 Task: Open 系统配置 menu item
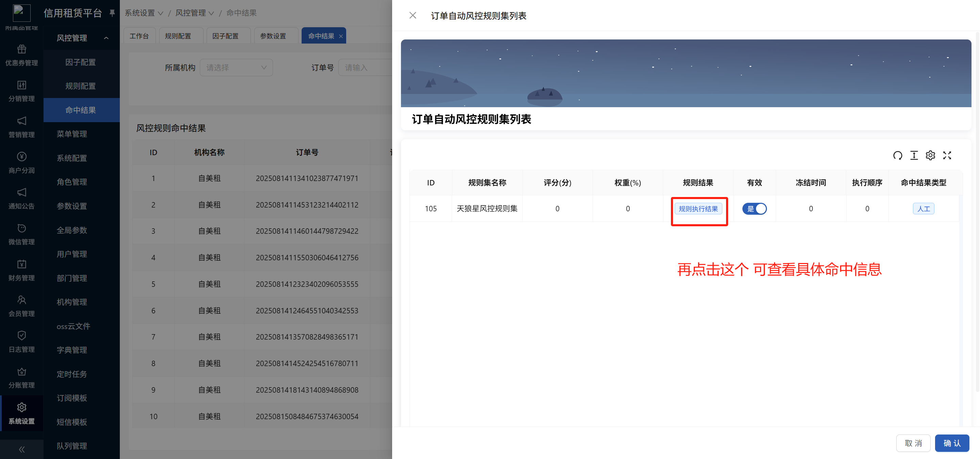coord(72,158)
